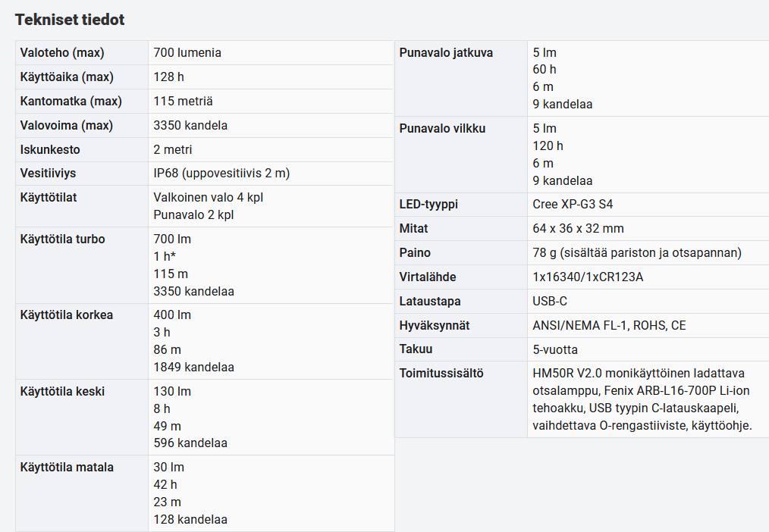Click the "Tekniset tiedot" heading
This screenshot has width=769, height=532.
[70, 20]
